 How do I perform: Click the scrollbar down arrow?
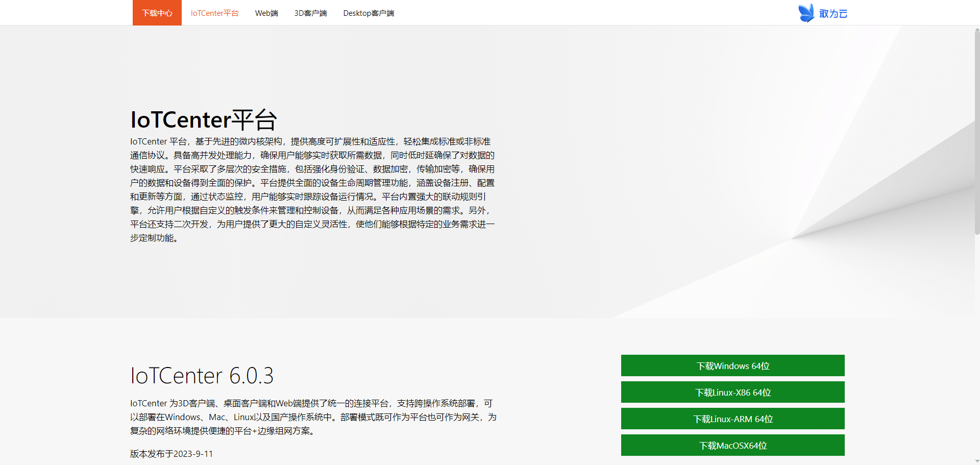[x=977, y=461]
